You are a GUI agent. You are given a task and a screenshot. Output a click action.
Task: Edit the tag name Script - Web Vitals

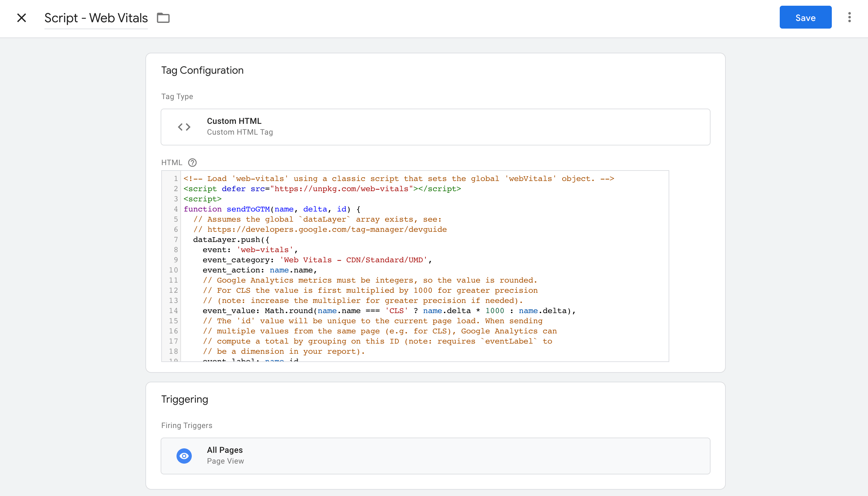click(x=96, y=18)
